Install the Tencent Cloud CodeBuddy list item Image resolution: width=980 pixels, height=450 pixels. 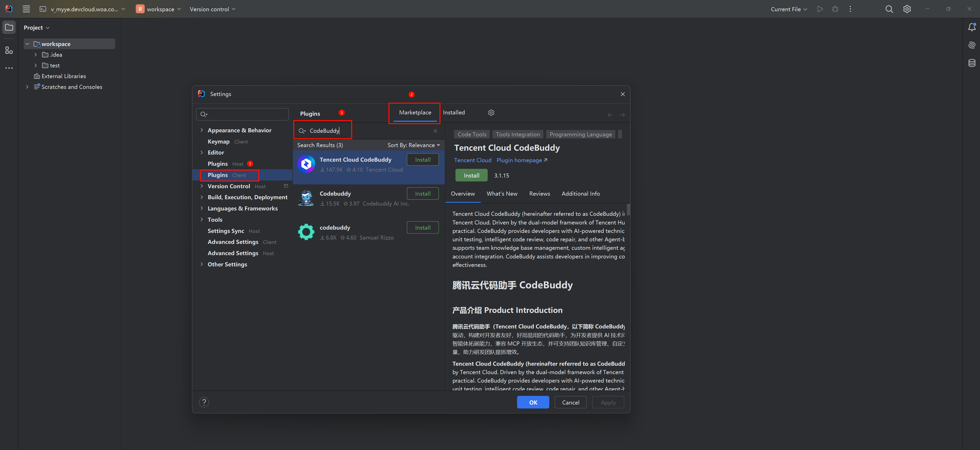click(x=422, y=160)
